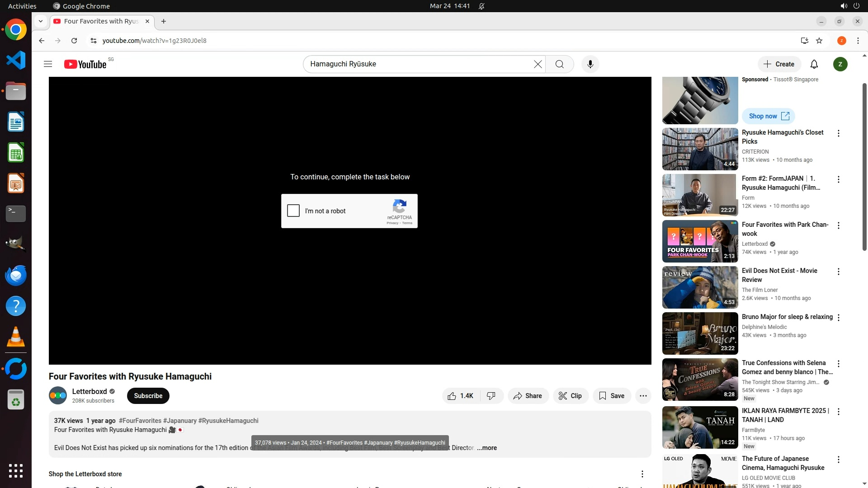The height and width of the screenshot is (488, 868).
Task: Click the search magnifier button
Action: click(x=559, y=64)
